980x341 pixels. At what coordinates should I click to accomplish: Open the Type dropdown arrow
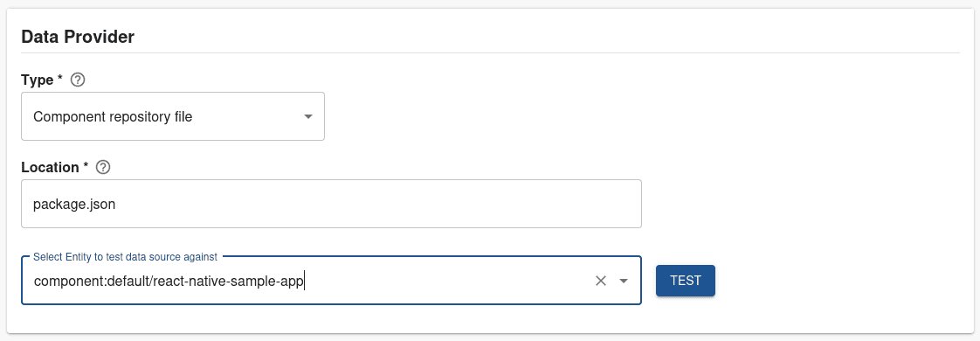pyautogui.click(x=308, y=117)
